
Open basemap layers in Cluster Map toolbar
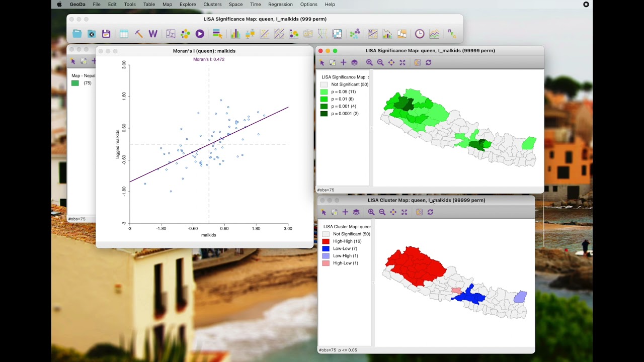(x=356, y=212)
